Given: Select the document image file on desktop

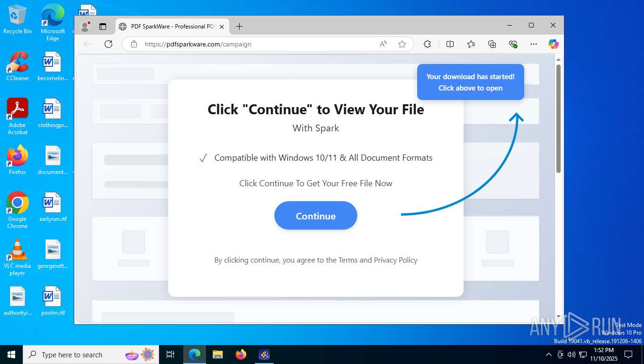Looking at the screenshot, I should click(53, 160).
